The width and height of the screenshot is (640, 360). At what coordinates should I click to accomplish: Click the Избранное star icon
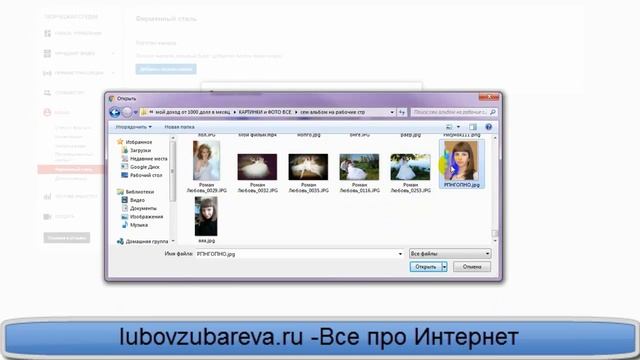click(120, 142)
